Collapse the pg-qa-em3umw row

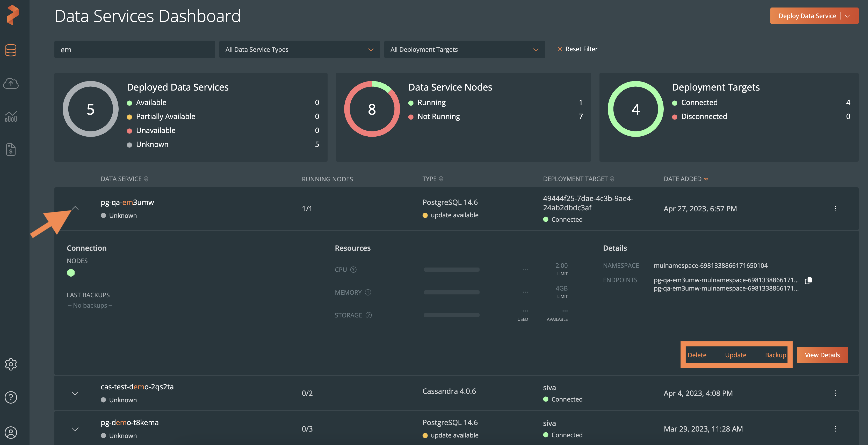(x=75, y=208)
